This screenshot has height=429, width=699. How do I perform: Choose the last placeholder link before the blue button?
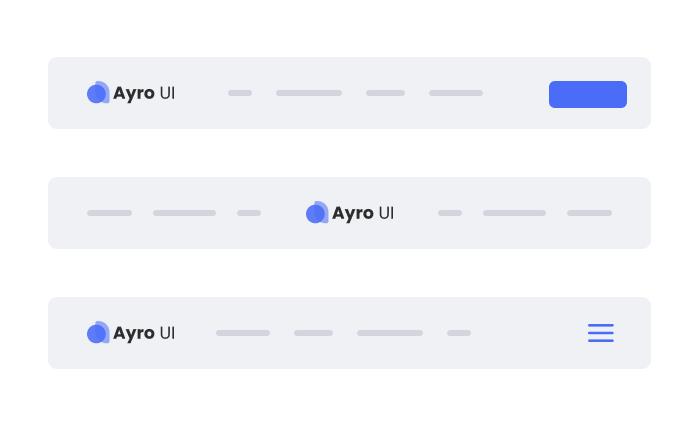(x=456, y=93)
